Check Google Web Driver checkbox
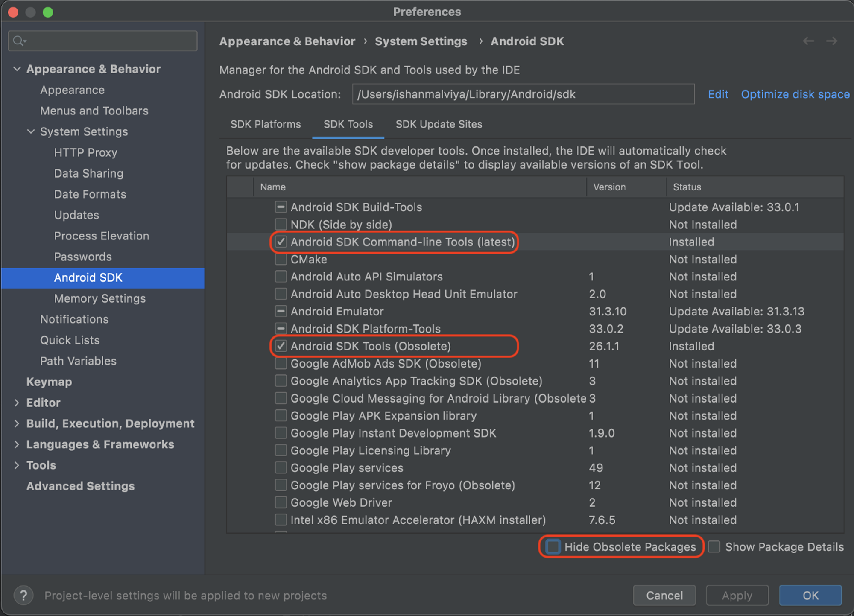Screen dimensions: 854x616 tap(281, 502)
